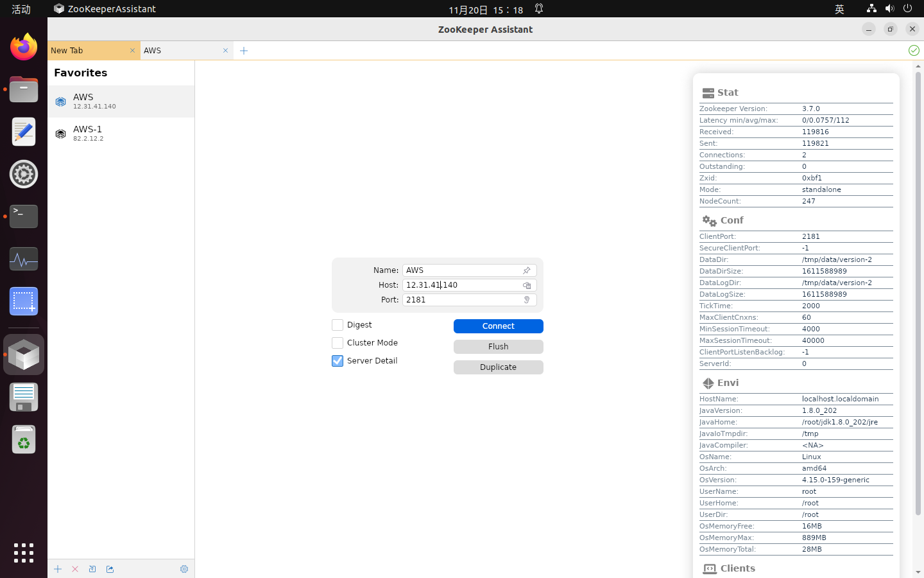Click the Duplicate button
The image size is (924, 578).
[x=499, y=367]
